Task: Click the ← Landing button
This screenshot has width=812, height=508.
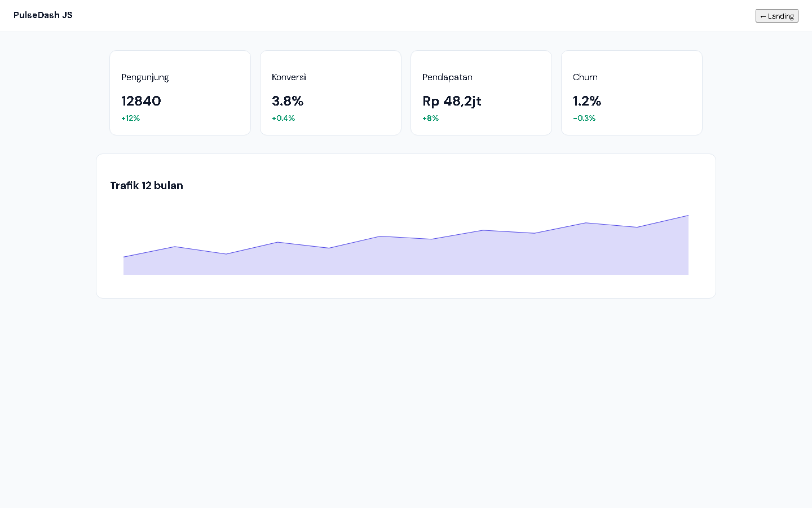Action: (776, 16)
